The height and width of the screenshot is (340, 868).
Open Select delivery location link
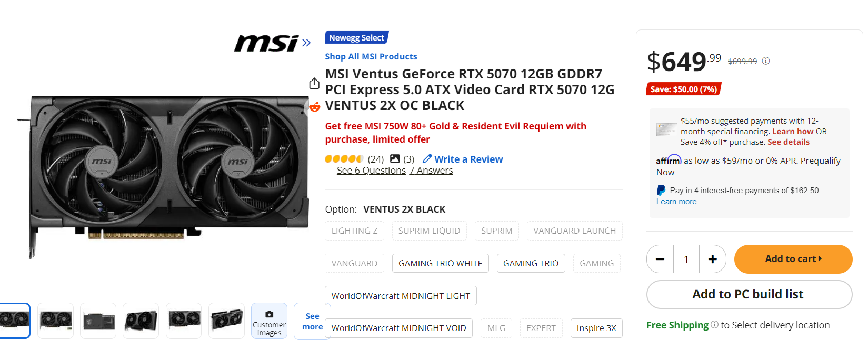(x=781, y=325)
